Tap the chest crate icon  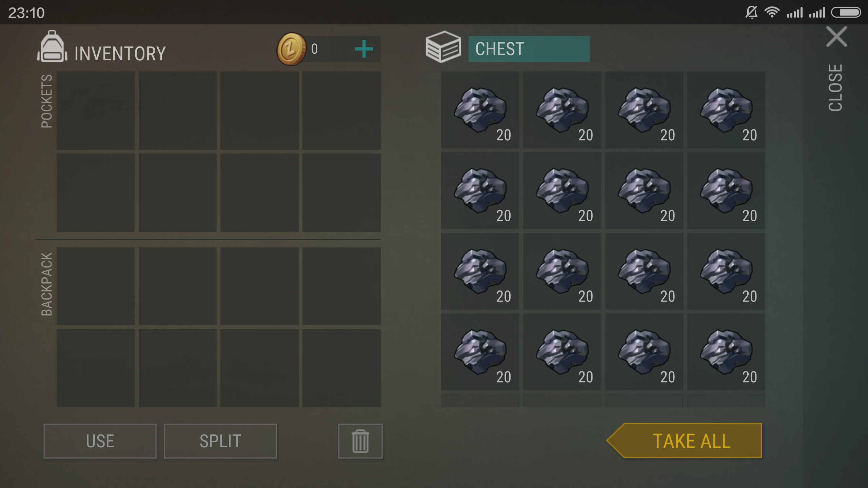(x=443, y=47)
